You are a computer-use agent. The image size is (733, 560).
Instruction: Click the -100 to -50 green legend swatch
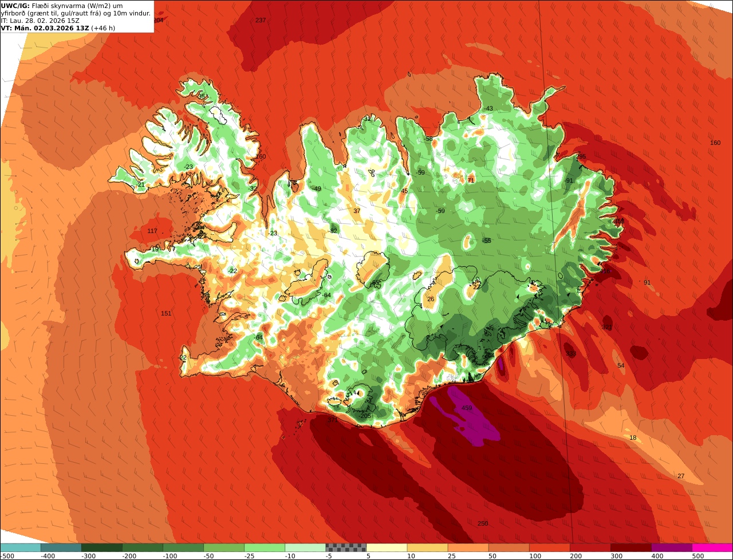[183, 547]
